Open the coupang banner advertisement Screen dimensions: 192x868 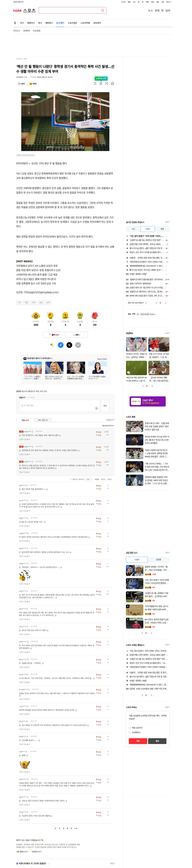[x=148, y=401]
